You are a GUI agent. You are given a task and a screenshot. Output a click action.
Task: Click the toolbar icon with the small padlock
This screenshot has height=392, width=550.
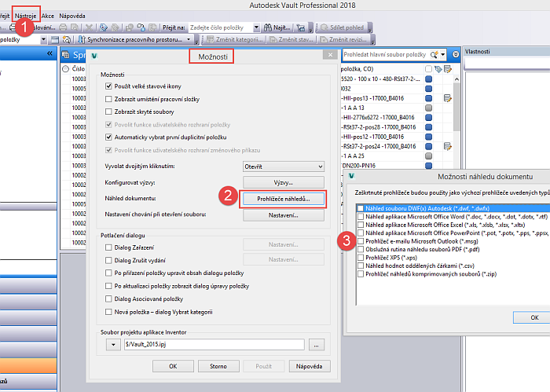141,27
